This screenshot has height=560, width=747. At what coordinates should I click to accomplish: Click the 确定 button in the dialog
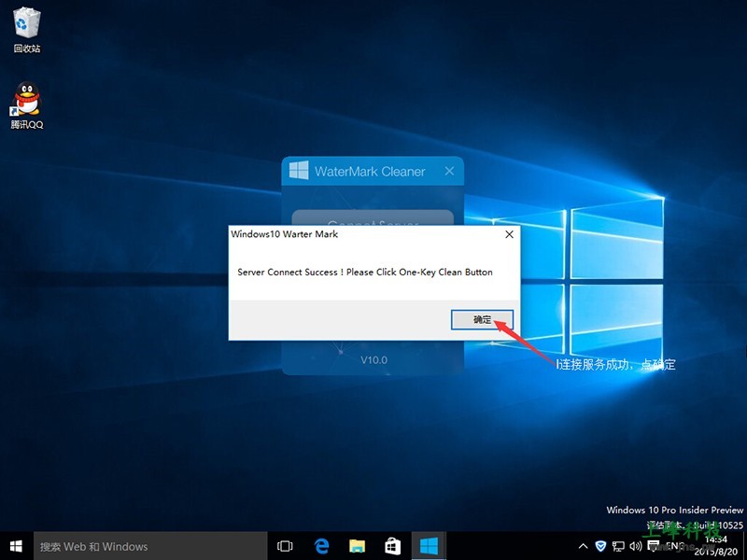(x=482, y=319)
